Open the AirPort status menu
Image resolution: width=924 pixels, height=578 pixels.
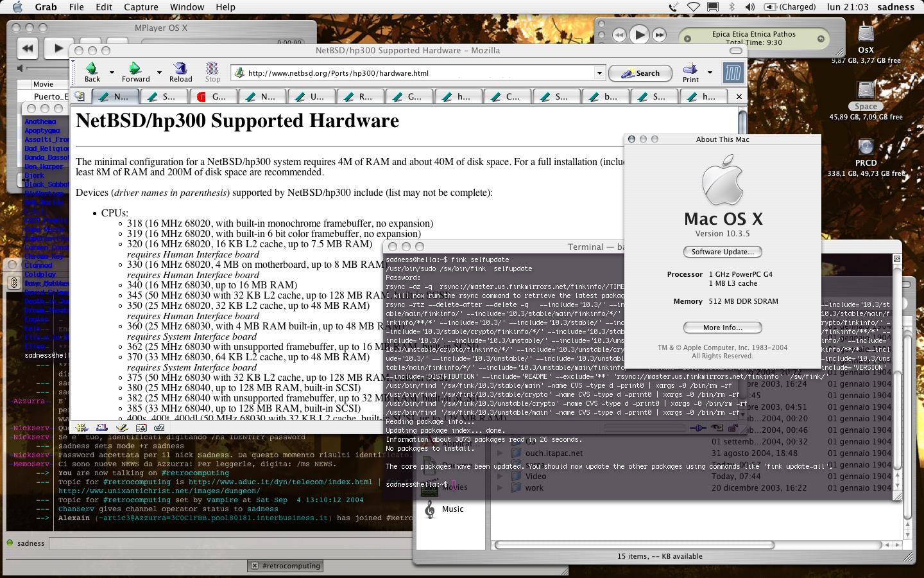click(693, 7)
